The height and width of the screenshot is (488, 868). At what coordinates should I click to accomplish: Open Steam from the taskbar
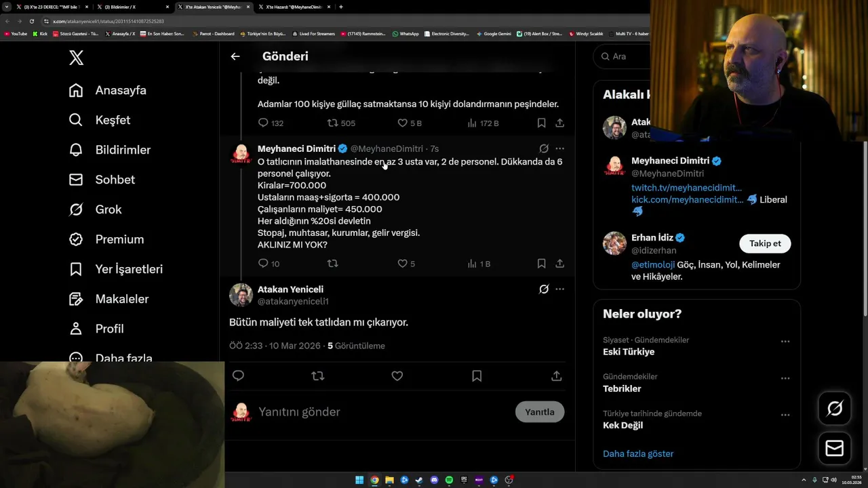(x=419, y=480)
